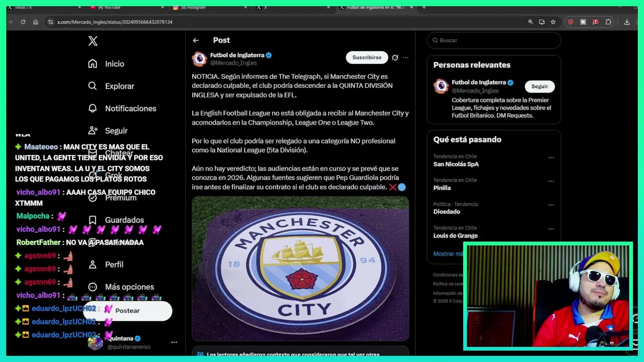Click the zoom magnifier in address bar

click(530, 22)
